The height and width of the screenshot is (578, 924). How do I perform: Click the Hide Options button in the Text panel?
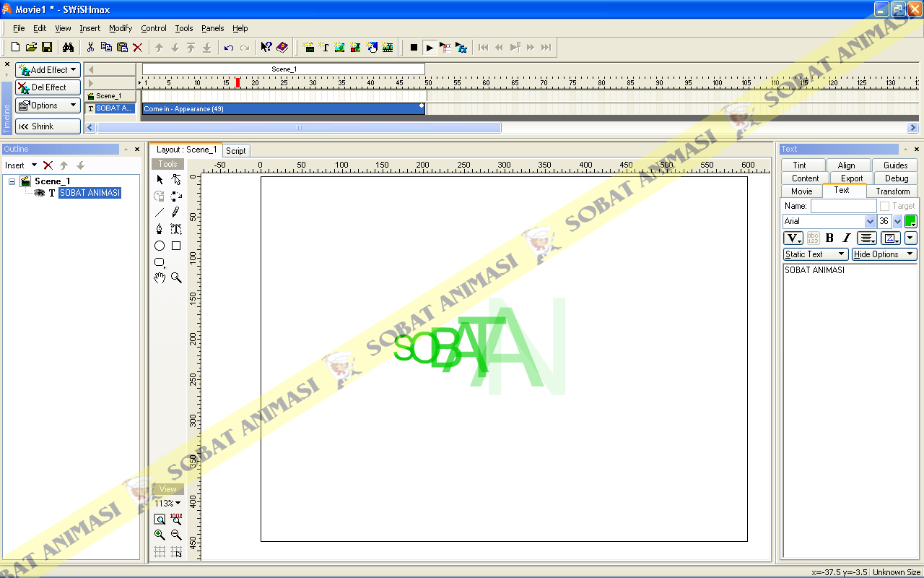point(881,254)
